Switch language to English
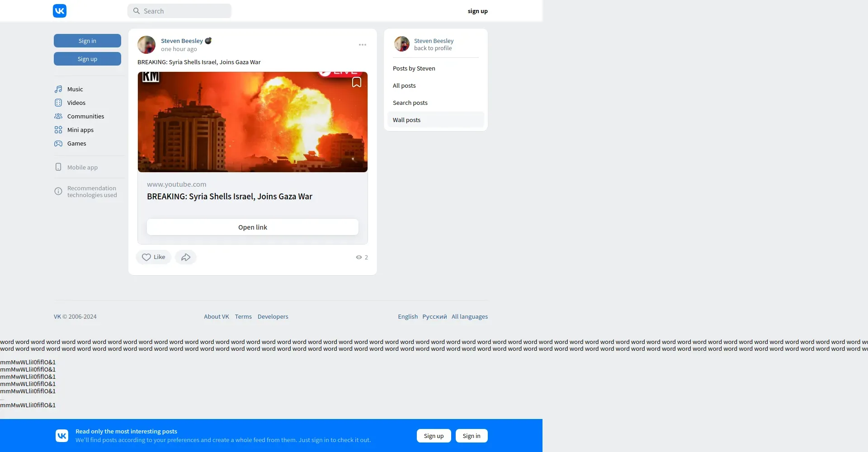 point(408,316)
